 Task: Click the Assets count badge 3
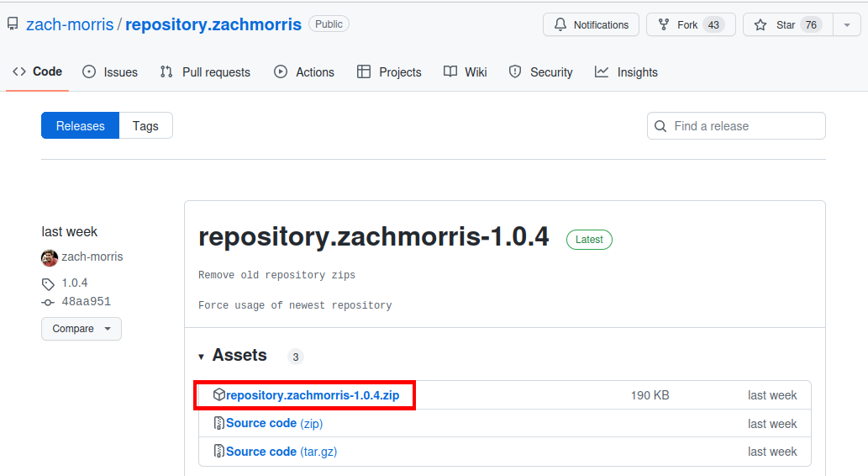[296, 357]
